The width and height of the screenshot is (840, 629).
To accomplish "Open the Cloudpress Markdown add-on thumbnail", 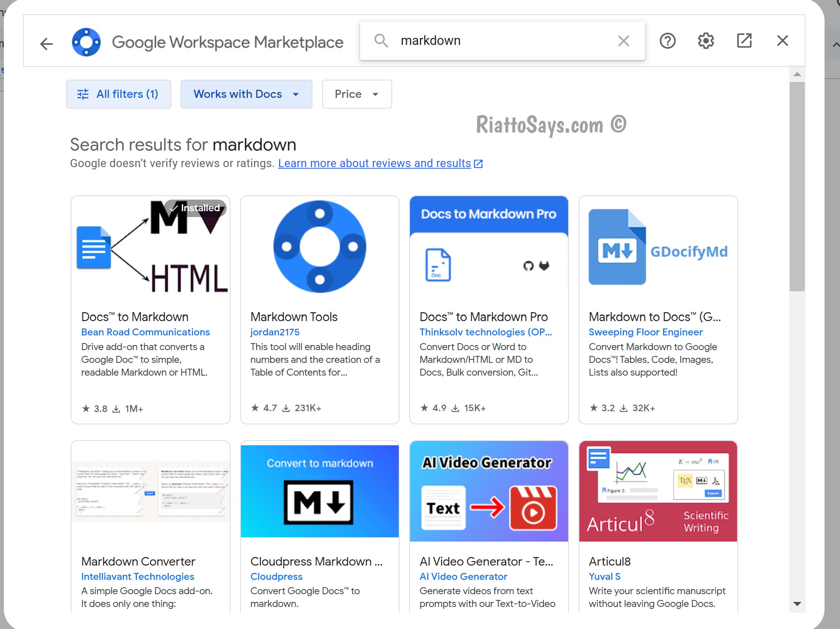I will pos(319,491).
